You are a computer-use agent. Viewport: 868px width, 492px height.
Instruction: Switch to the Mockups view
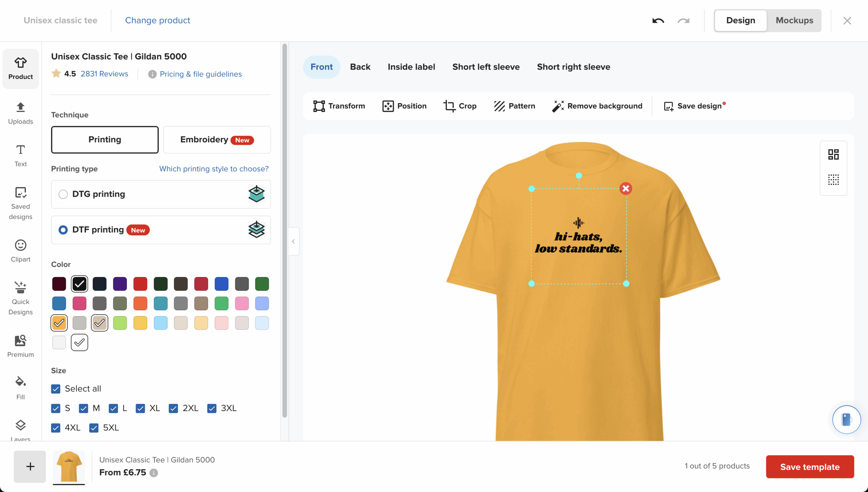pos(794,20)
